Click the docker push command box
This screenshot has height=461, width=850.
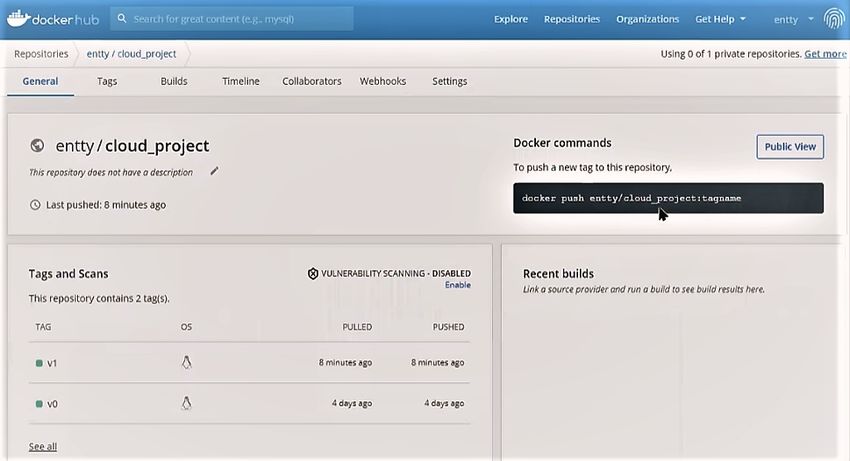tap(668, 198)
